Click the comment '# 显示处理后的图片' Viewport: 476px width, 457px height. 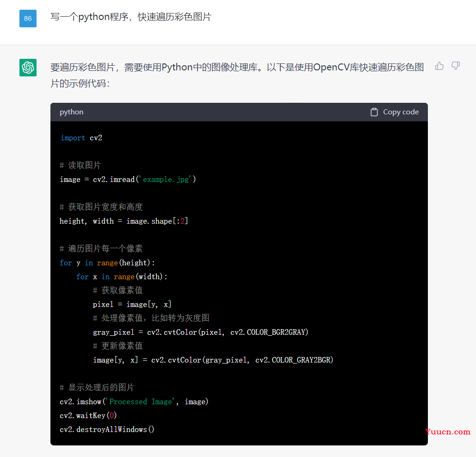click(x=97, y=388)
